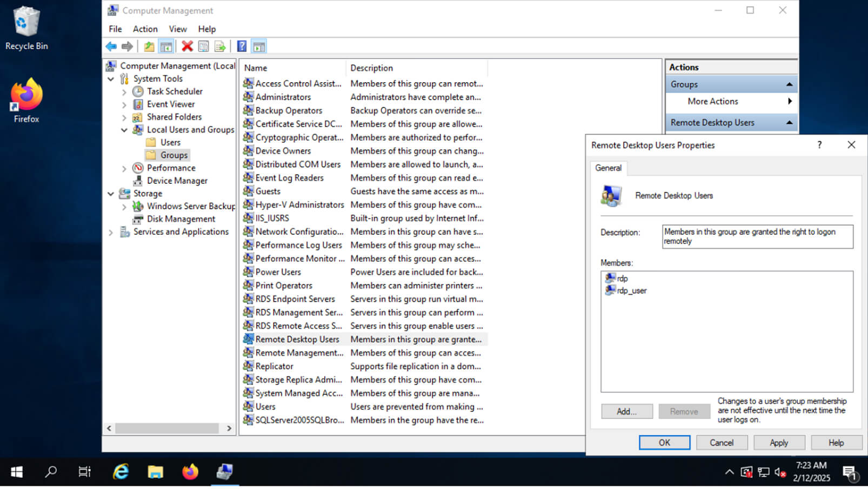Toggle Show/Hide Action Pane toolbar icon

(259, 47)
